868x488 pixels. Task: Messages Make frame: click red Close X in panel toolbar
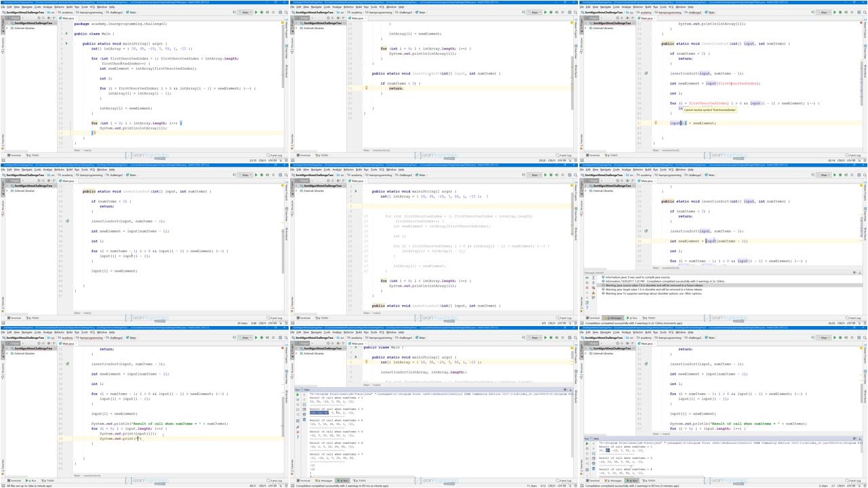click(587, 287)
